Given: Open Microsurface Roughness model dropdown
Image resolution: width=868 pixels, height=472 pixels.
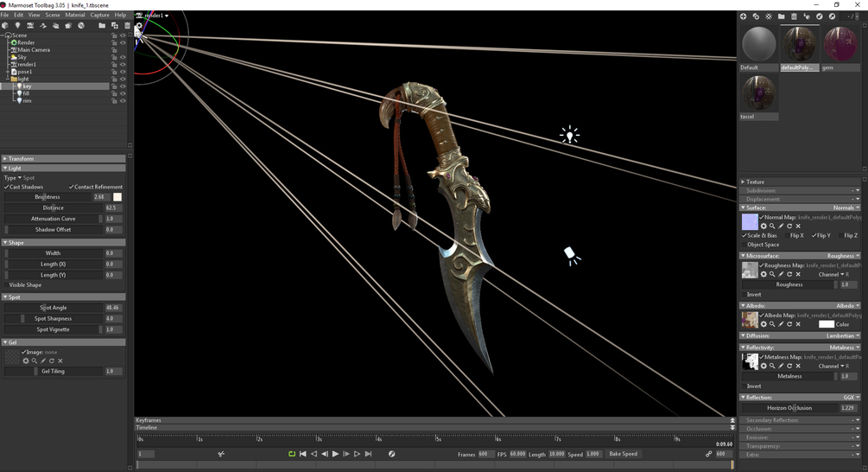Looking at the screenshot, I should tap(843, 256).
